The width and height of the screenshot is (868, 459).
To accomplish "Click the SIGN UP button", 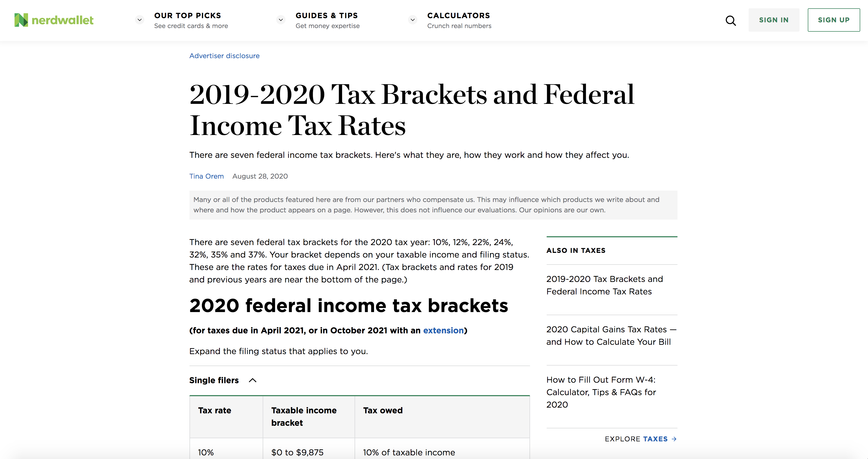I will pyautogui.click(x=833, y=20).
